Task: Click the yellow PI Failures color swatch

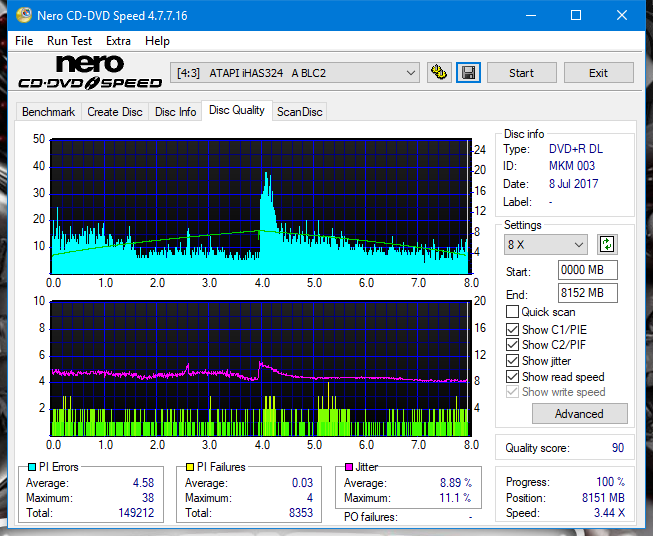Action: [189, 467]
